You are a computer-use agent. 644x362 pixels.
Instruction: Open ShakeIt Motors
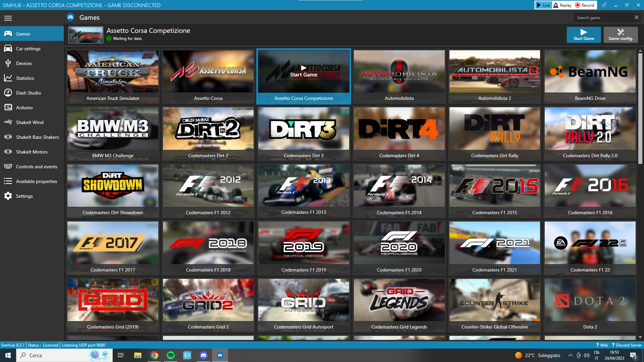[32, 152]
